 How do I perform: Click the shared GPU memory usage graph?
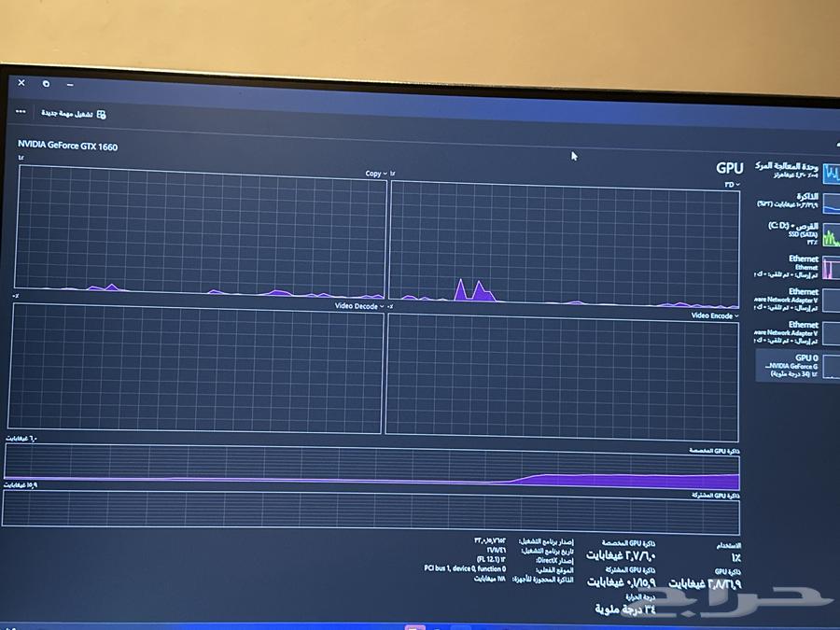(x=371, y=512)
